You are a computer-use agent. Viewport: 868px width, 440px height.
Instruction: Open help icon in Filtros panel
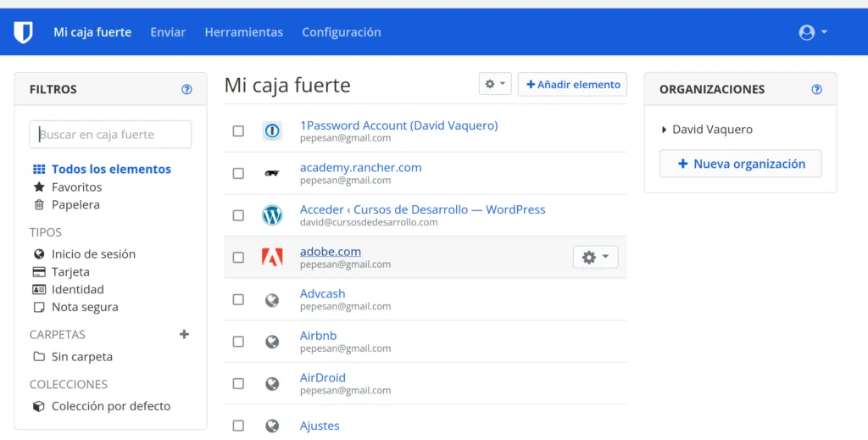tap(186, 89)
